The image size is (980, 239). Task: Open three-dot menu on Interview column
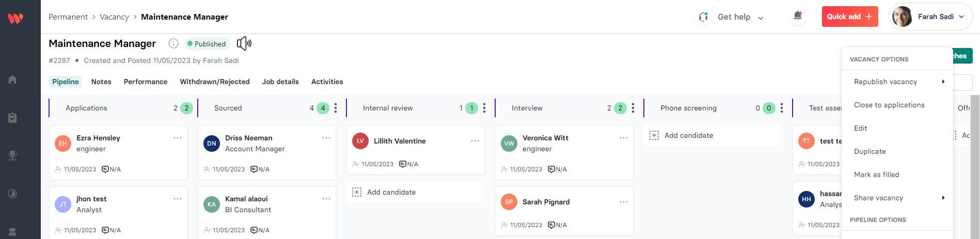[633, 108]
